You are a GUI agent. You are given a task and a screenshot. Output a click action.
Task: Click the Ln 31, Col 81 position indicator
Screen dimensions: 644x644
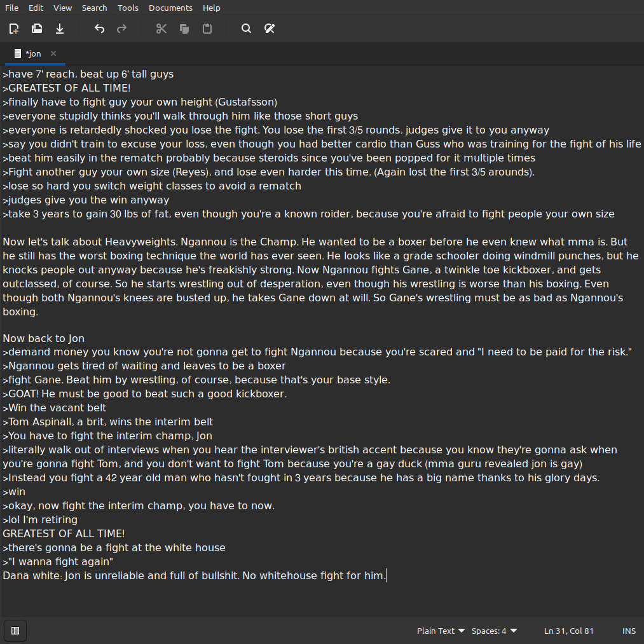[x=568, y=631]
